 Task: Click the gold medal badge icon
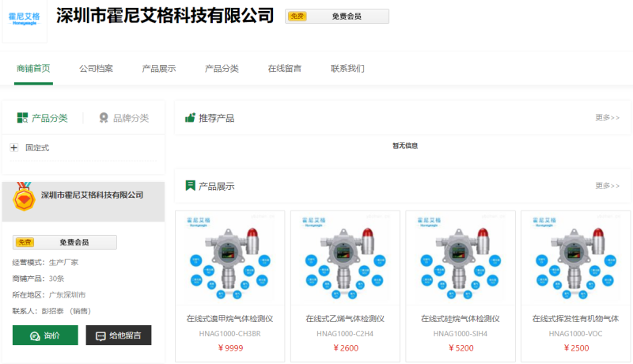click(25, 198)
